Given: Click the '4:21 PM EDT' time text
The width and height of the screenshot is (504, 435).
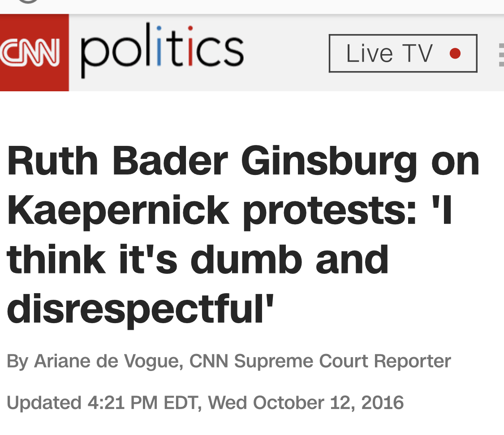Looking at the screenshot, I should pos(143,403).
